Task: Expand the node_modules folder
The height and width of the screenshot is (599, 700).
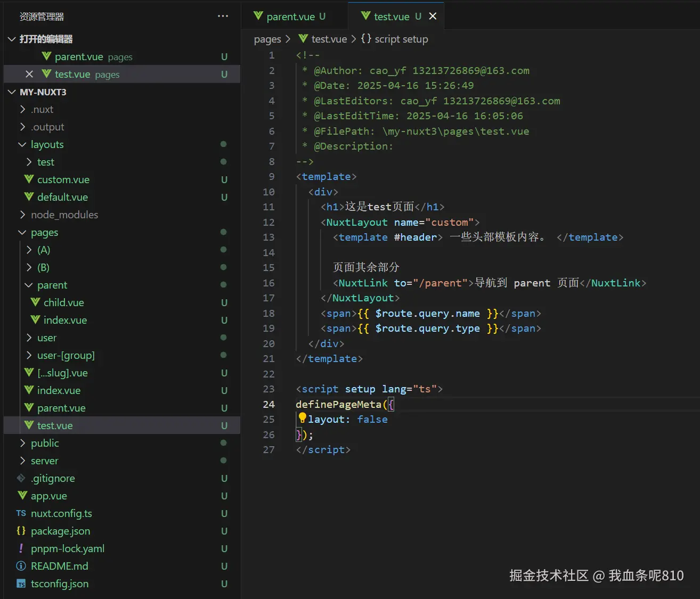Action: click(x=22, y=215)
